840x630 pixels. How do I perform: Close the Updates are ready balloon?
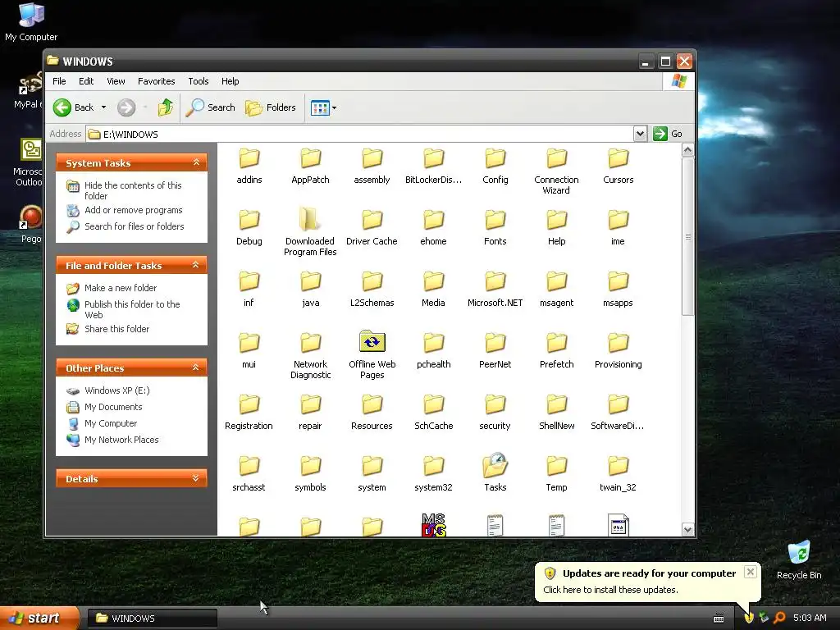tap(751, 572)
